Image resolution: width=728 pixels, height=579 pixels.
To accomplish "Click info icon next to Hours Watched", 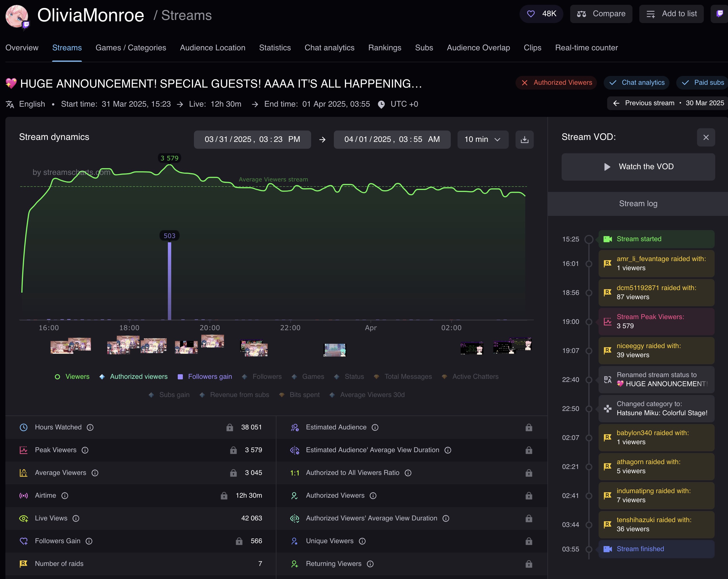I will pyautogui.click(x=90, y=427).
